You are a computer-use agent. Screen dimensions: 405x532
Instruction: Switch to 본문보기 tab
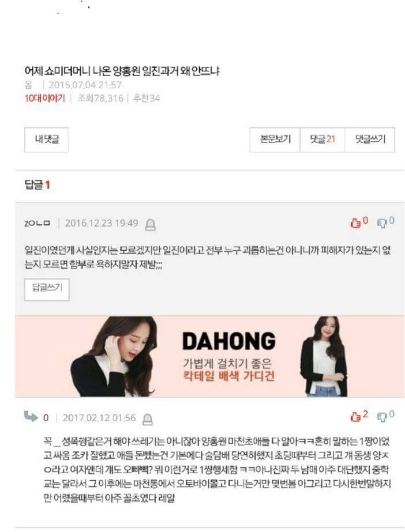click(x=275, y=139)
